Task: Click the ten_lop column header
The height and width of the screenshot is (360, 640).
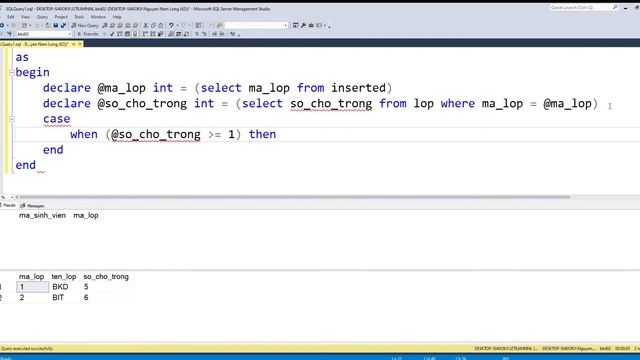Action: [64, 277]
